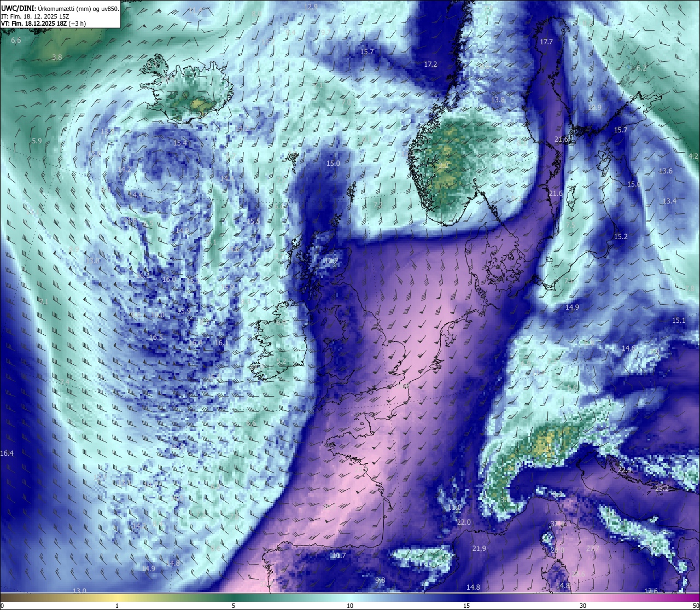Click the map value 15.1
This screenshot has width=700, height=610.
coord(679,320)
